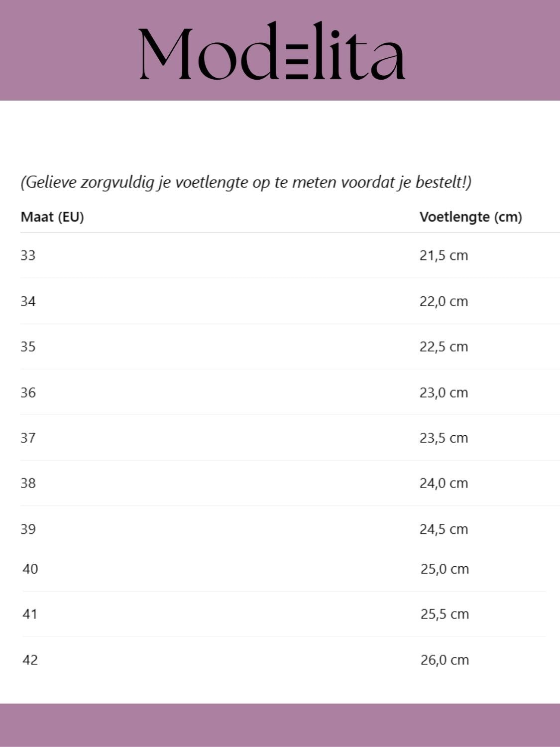Select size 38 in the size chart

coord(28,483)
